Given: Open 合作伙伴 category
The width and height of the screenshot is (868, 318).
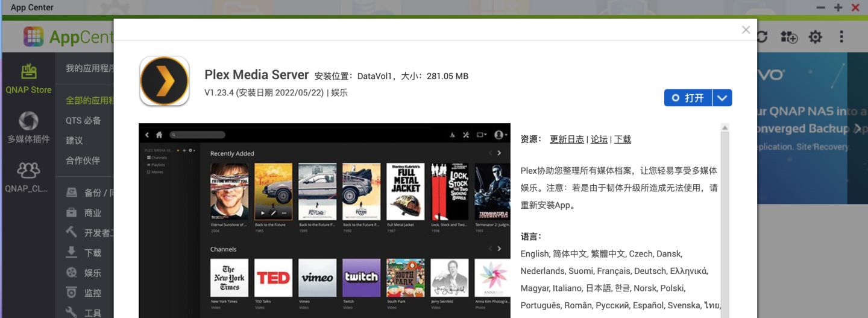Looking at the screenshot, I should tap(83, 161).
